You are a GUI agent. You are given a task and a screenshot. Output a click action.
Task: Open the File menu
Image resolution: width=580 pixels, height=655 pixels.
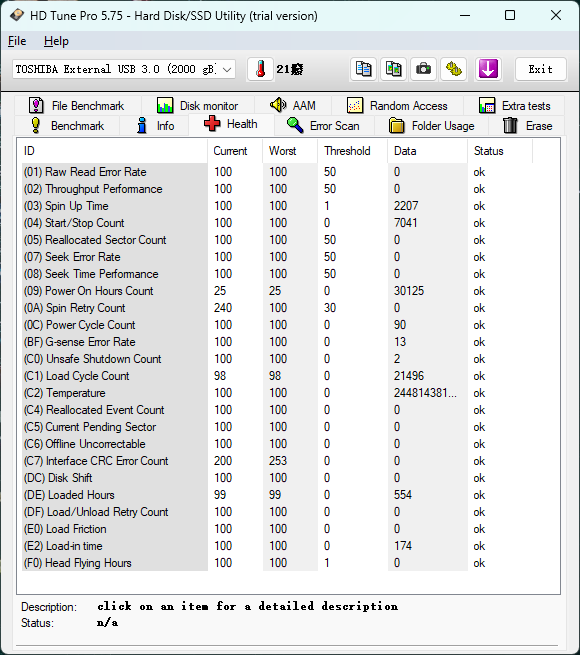[x=17, y=41]
